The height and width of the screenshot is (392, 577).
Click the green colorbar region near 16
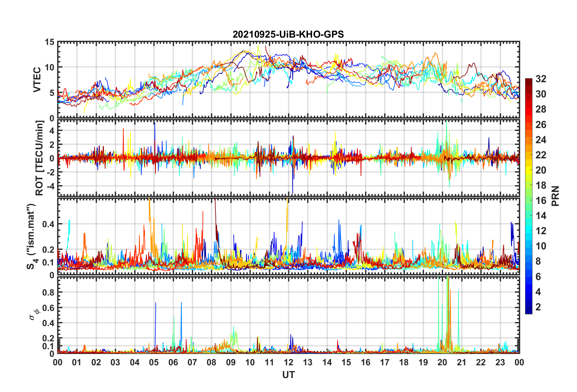[529, 200]
